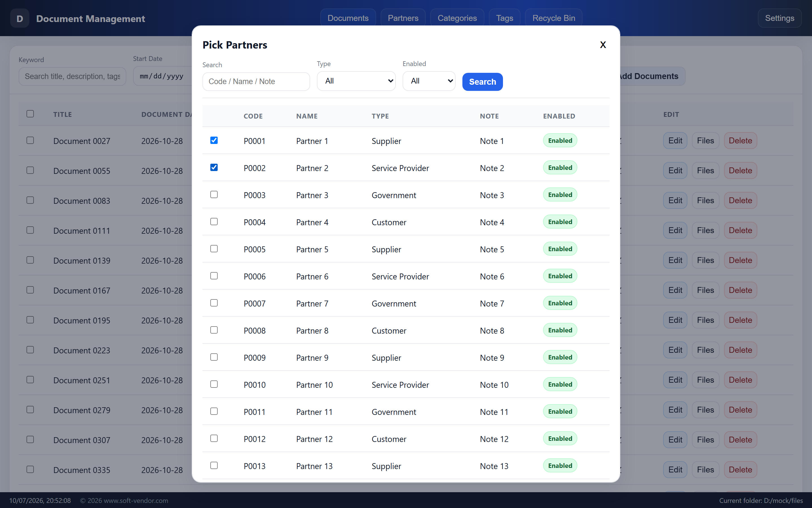
Task: Click the www.soft-vendor.com footer text
Action: click(x=136, y=501)
